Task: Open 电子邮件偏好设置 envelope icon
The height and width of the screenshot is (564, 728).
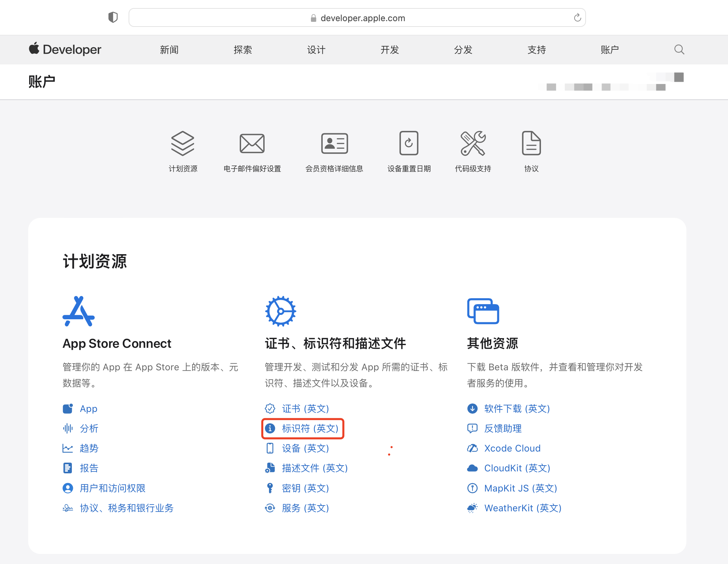Action: point(252,143)
